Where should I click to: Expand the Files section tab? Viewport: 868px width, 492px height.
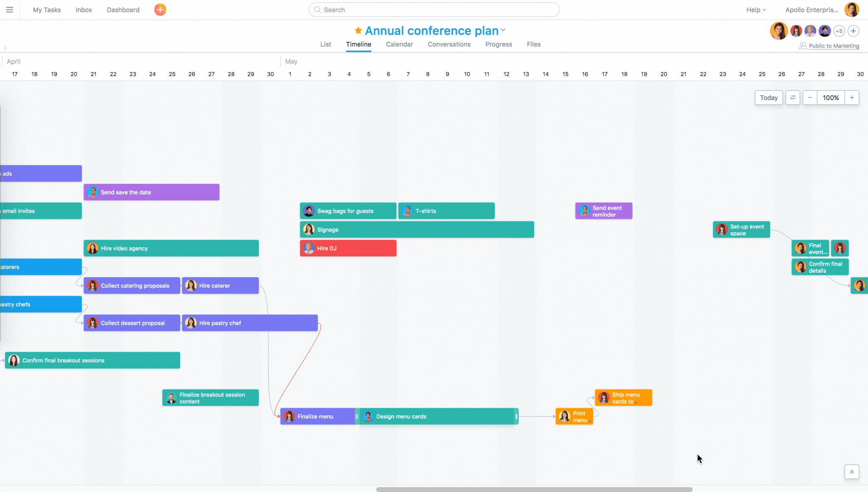tap(534, 44)
